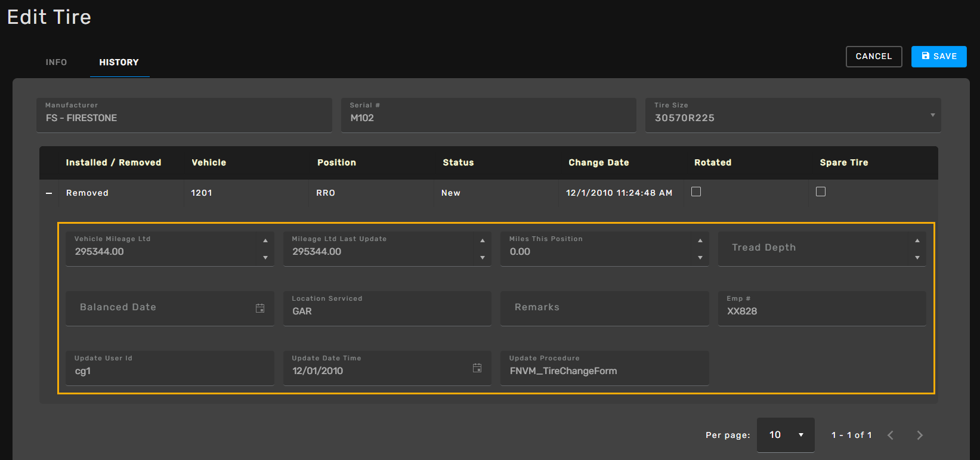Go to the next page of results
The width and height of the screenshot is (980, 460).
click(919, 435)
